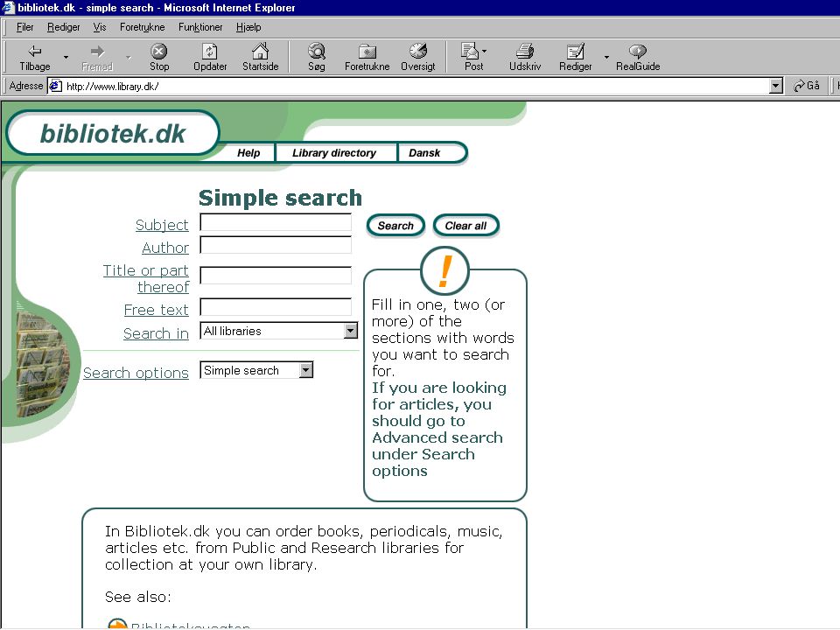840x630 pixels.
Task: Expand the Rediger toolbar dropdown arrow
Action: 606,57
